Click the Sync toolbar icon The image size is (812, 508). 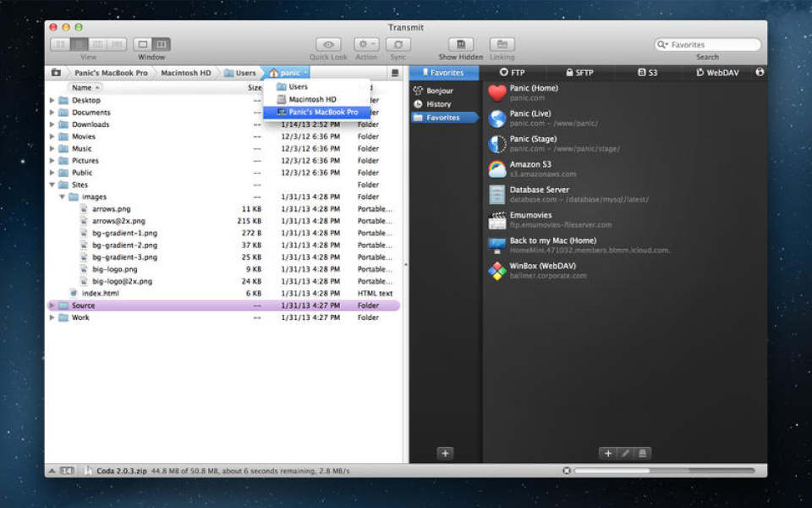[x=398, y=45]
